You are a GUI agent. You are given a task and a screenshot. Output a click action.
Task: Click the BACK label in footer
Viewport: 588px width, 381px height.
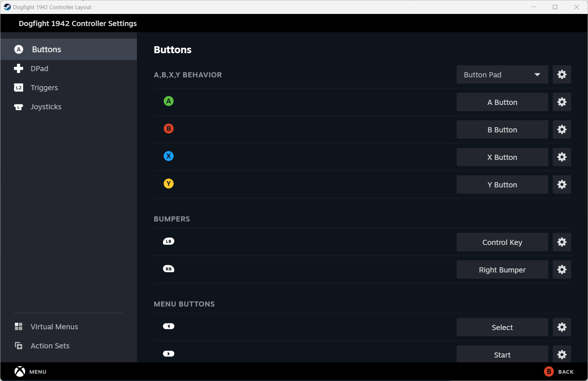pyautogui.click(x=566, y=372)
